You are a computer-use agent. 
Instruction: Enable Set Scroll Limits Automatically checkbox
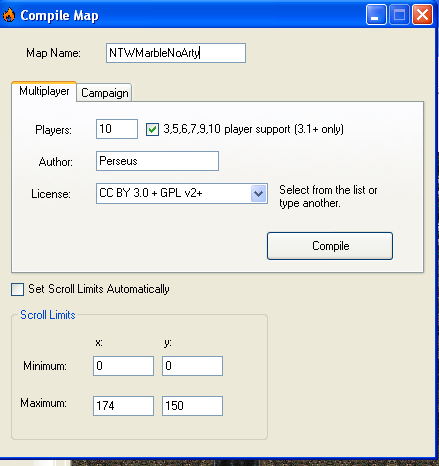(17, 289)
